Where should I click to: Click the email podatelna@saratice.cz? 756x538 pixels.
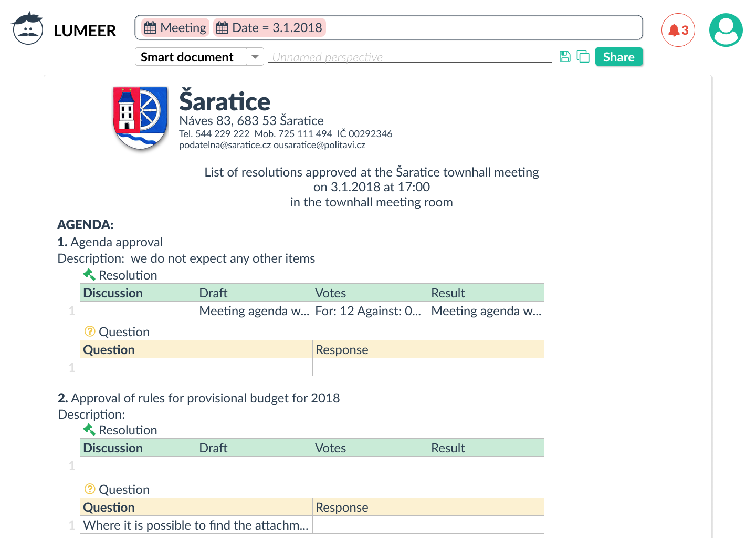click(x=225, y=145)
